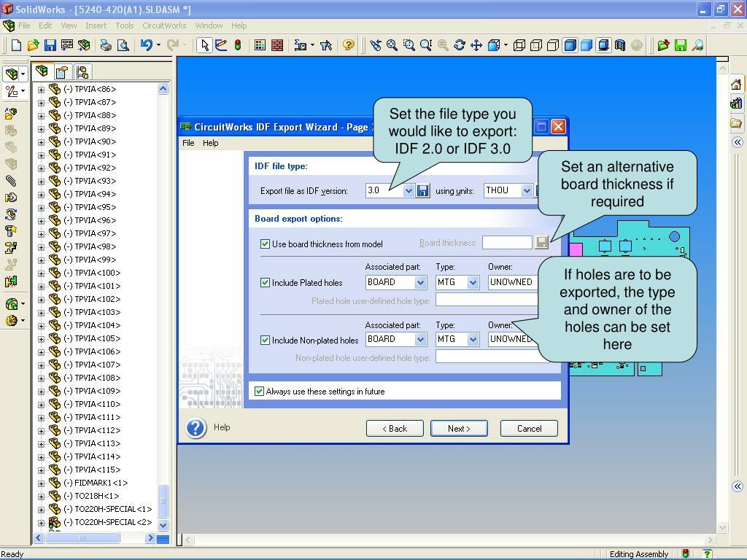Screen dimensions: 747x560
Task: Open the units THOU dropdown
Action: 527,191
